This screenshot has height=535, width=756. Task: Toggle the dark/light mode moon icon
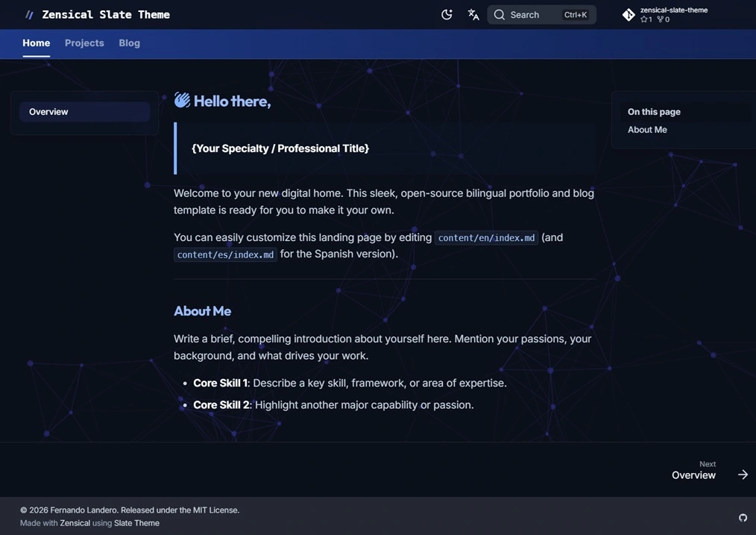[x=447, y=15]
